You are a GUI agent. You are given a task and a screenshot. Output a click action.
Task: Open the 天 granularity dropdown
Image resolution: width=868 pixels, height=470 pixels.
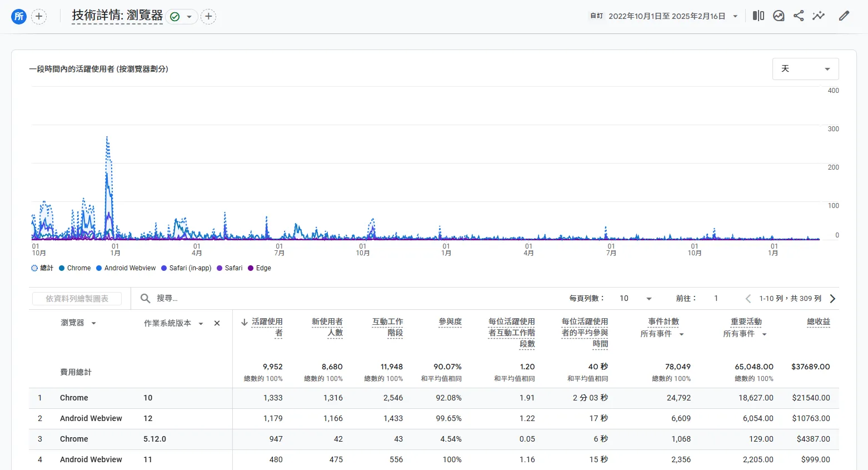tap(805, 69)
